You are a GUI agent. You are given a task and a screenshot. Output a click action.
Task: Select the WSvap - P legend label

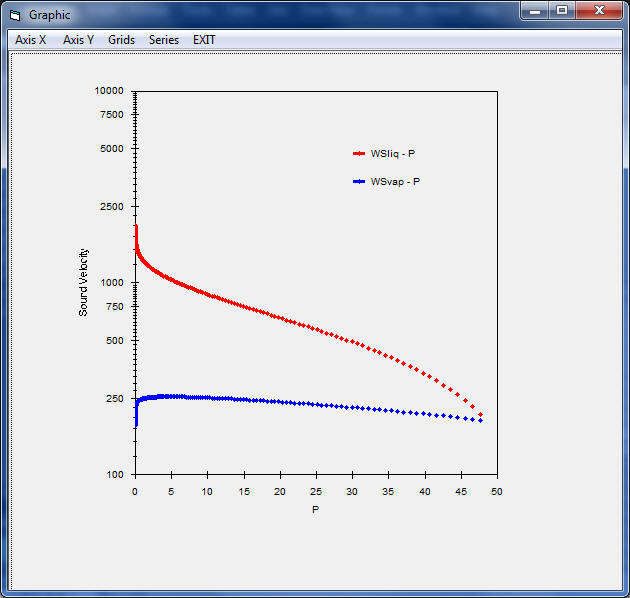click(x=395, y=182)
